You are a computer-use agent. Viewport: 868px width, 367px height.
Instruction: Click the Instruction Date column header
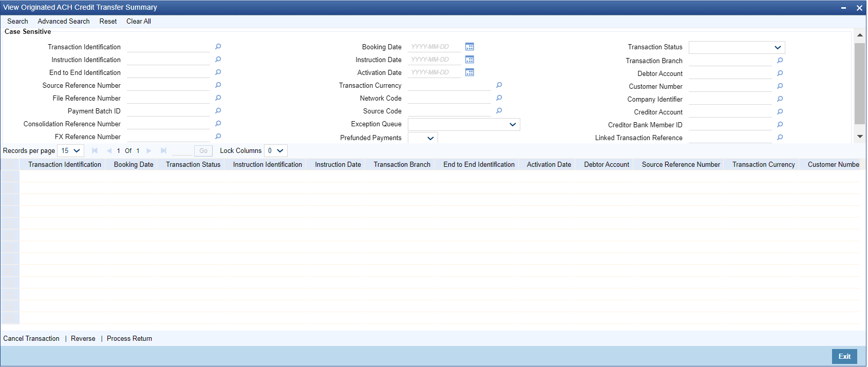pyautogui.click(x=338, y=165)
